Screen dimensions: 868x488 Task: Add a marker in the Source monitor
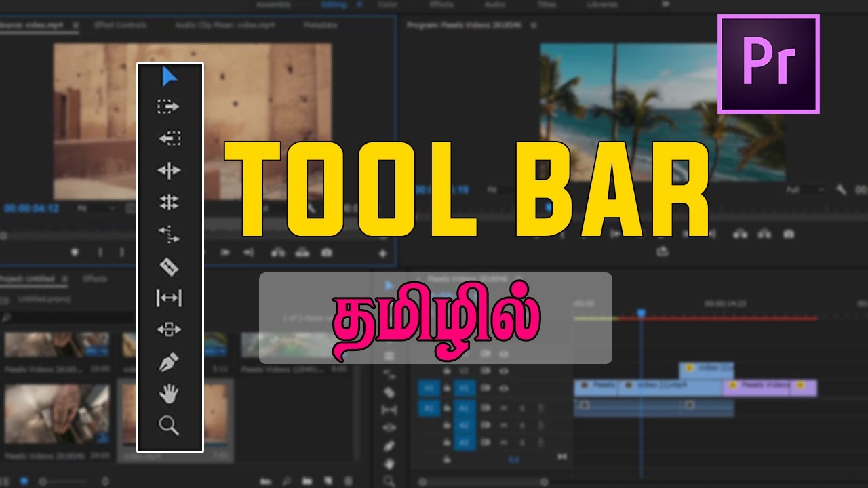click(75, 252)
